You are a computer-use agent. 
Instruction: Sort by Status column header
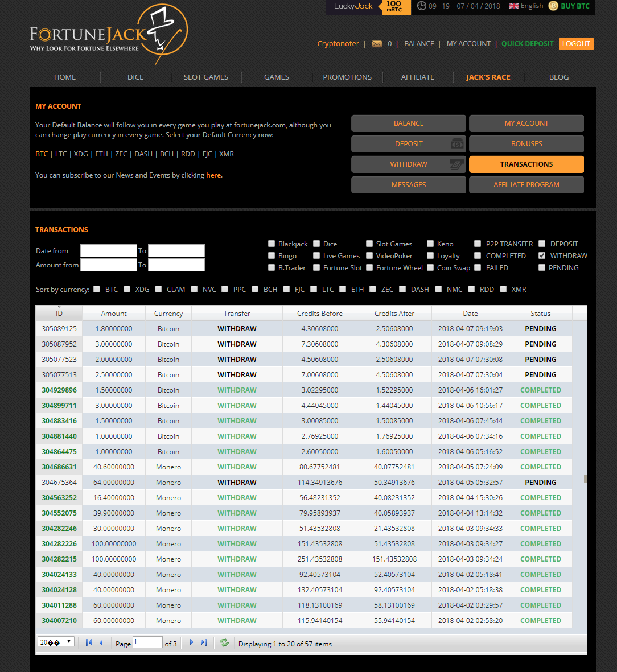[541, 314]
